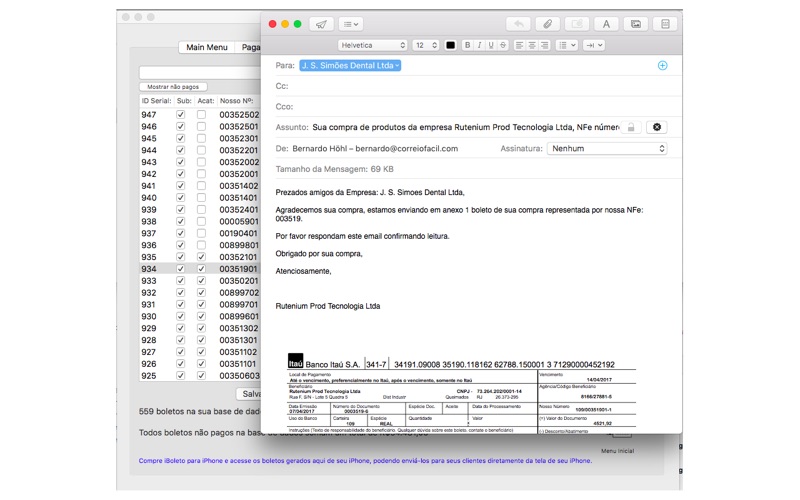Click the Salva button in background window
This screenshot has height=500, width=800.
point(249,394)
